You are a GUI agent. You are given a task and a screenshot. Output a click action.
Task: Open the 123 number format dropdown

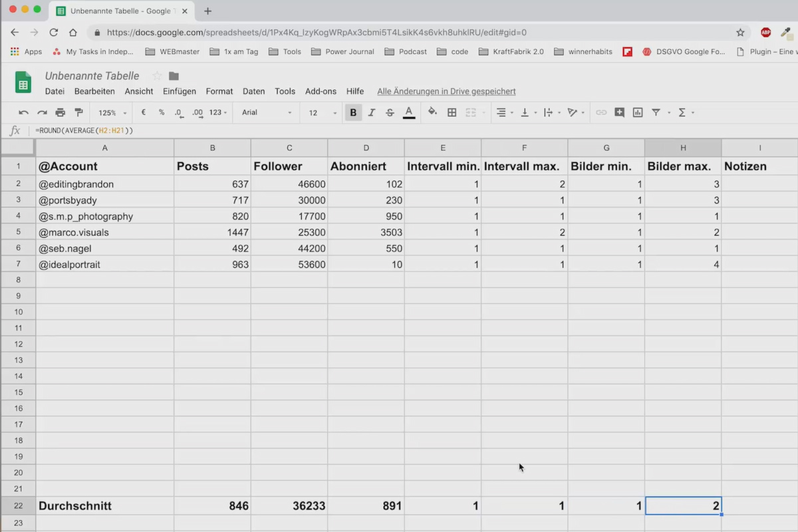(x=218, y=112)
